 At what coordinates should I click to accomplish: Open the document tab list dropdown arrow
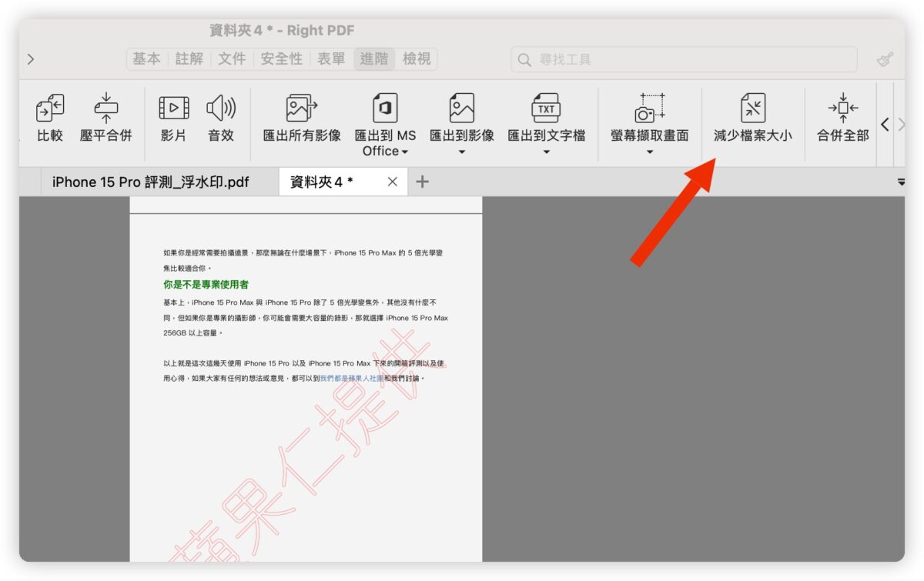point(901,182)
